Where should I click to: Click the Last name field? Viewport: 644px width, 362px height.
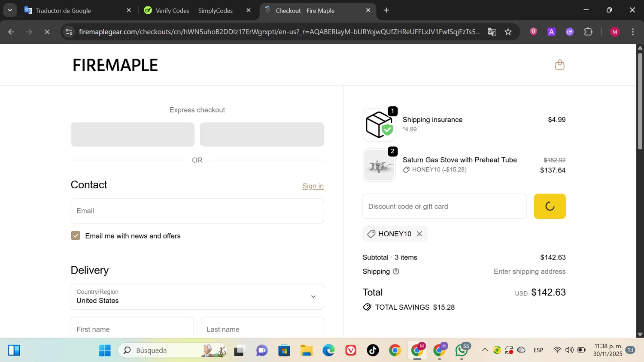tap(262, 328)
